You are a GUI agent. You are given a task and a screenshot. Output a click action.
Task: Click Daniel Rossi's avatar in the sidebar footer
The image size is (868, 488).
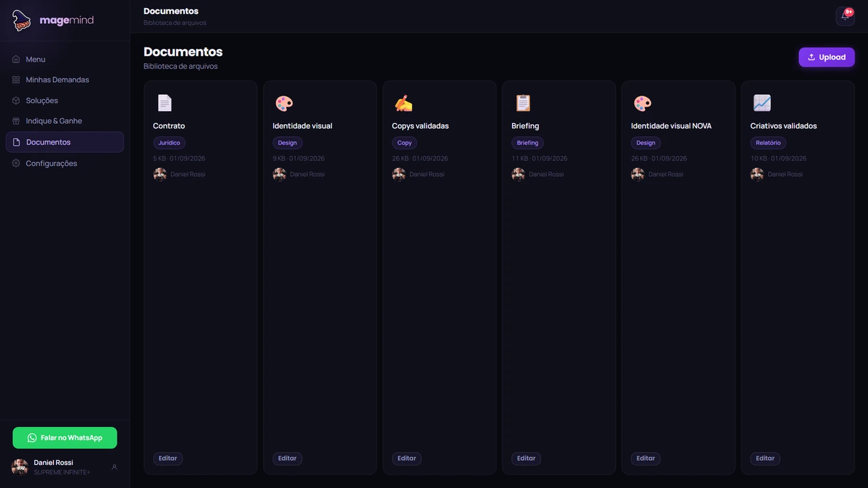(x=20, y=467)
